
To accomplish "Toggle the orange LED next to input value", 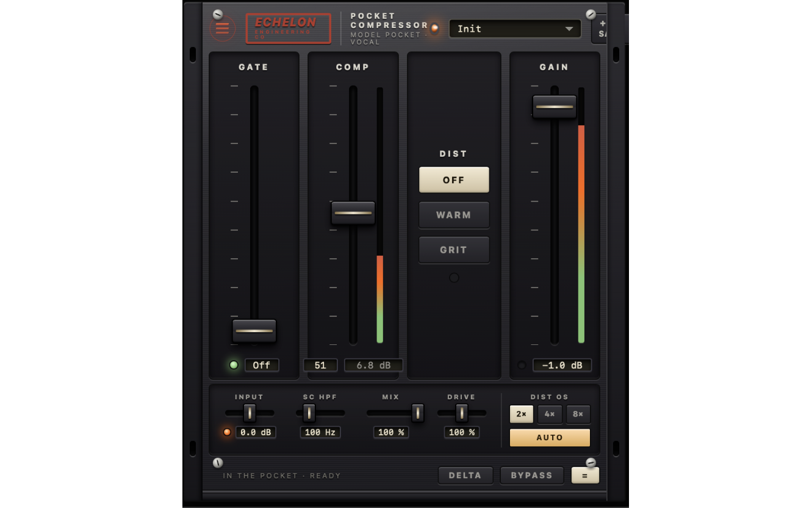I will (x=227, y=432).
